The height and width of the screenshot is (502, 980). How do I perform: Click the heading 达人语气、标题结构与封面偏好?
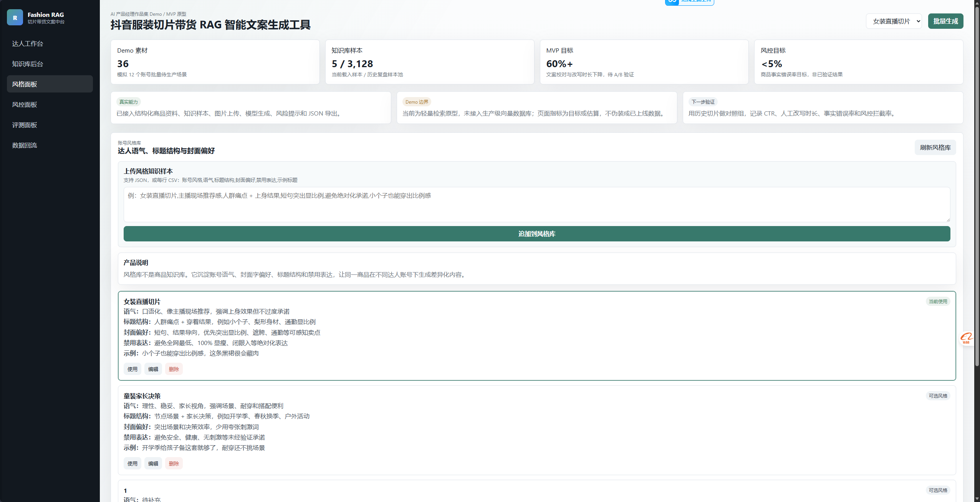[166, 151]
